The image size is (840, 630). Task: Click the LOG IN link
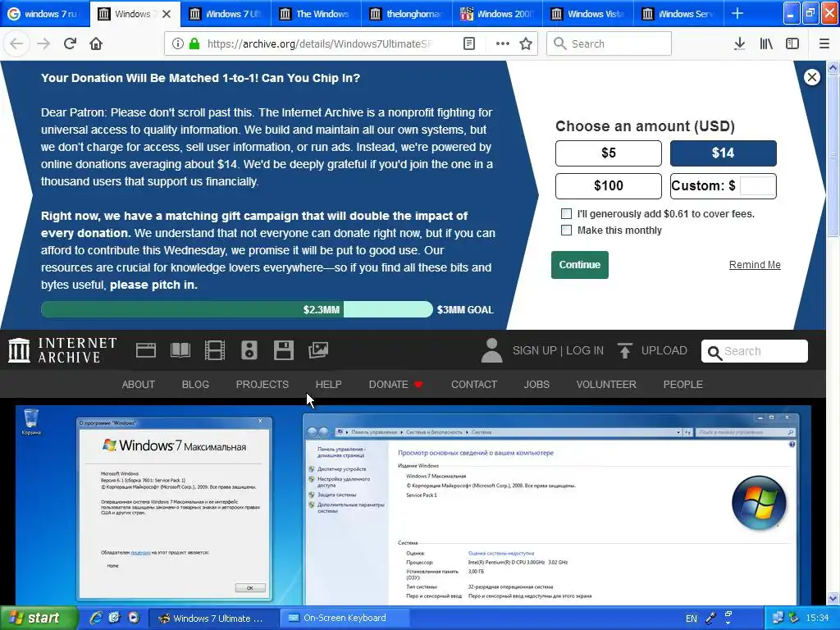(585, 350)
